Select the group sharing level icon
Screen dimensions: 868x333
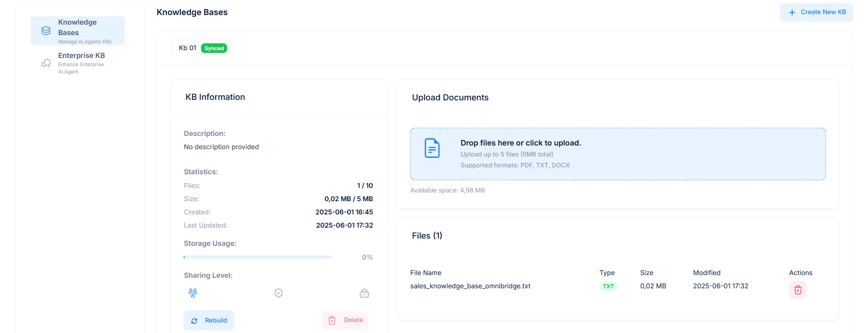pyautogui.click(x=193, y=293)
